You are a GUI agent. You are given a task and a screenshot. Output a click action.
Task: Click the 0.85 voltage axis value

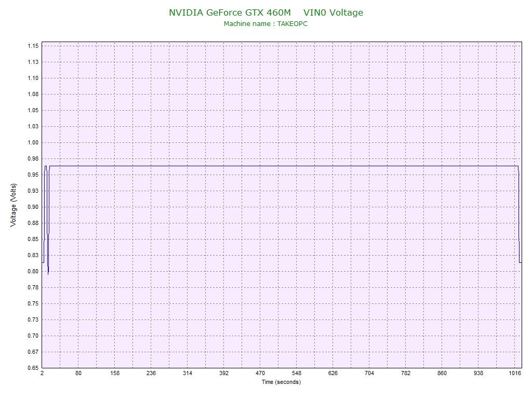33,239
